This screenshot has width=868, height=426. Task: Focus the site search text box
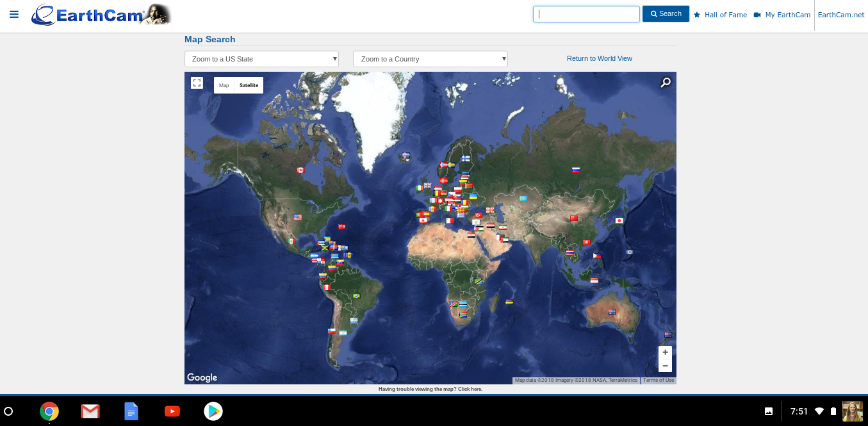point(586,13)
